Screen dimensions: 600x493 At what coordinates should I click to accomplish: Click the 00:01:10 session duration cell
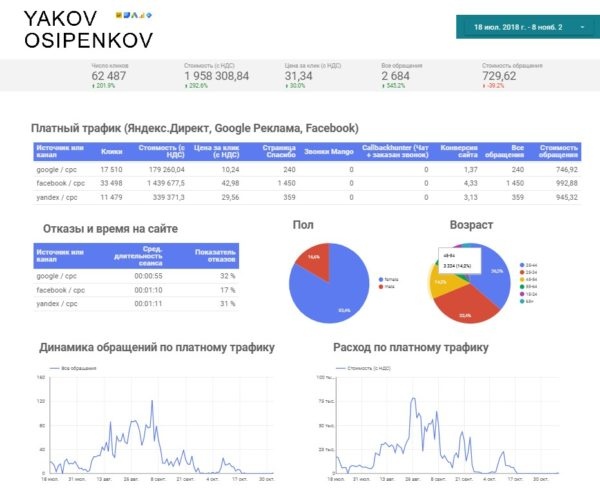pos(148,290)
